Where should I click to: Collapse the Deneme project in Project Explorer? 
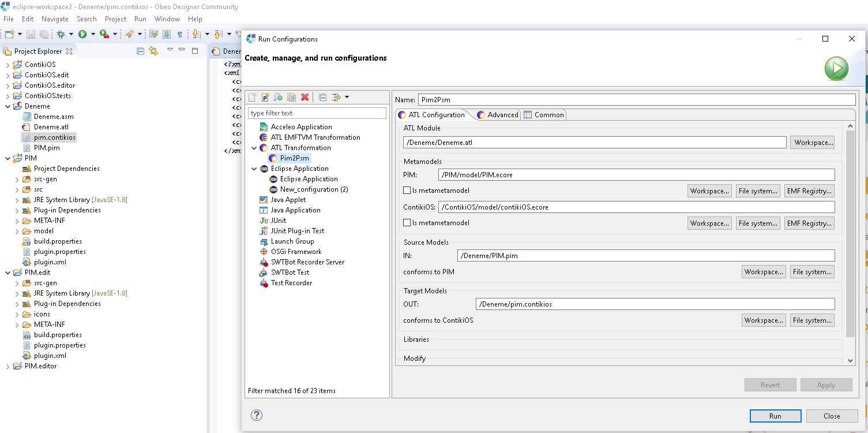7,106
